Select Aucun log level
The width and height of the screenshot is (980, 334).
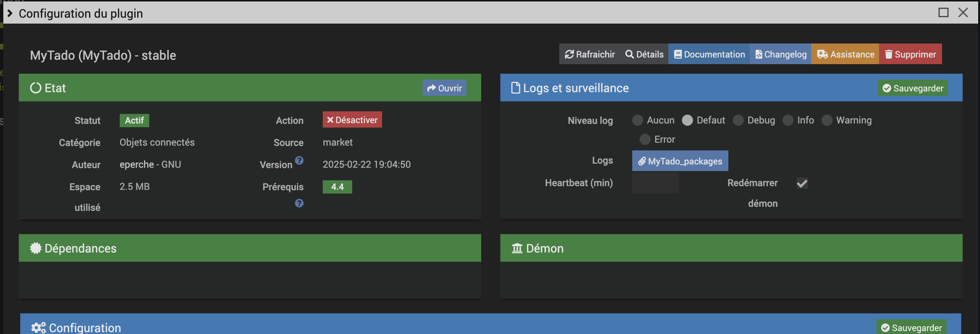(x=638, y=120)
